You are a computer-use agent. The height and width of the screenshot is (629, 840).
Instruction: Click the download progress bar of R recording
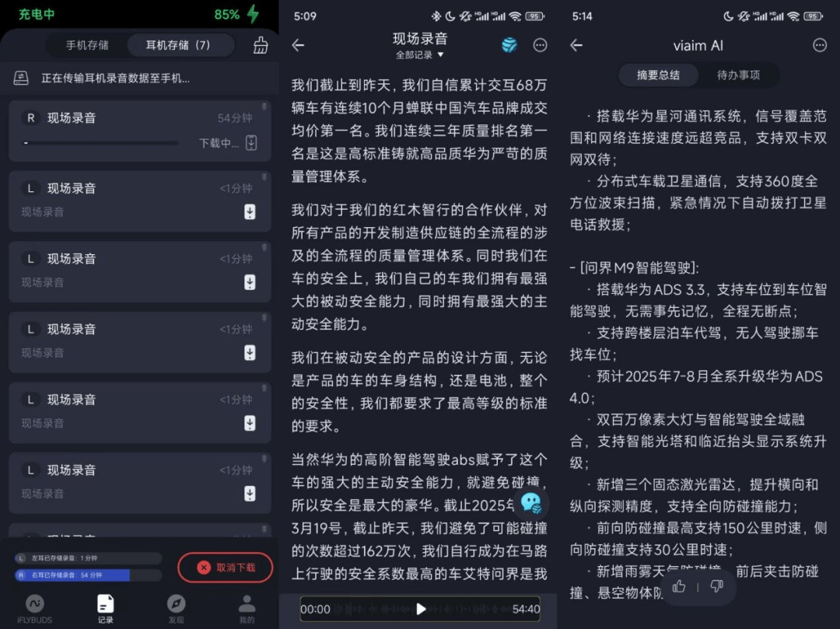point(100,143)
